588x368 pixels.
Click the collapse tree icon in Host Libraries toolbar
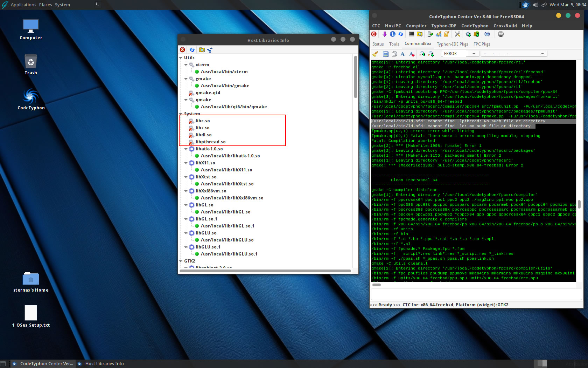[x=210, y=50]
